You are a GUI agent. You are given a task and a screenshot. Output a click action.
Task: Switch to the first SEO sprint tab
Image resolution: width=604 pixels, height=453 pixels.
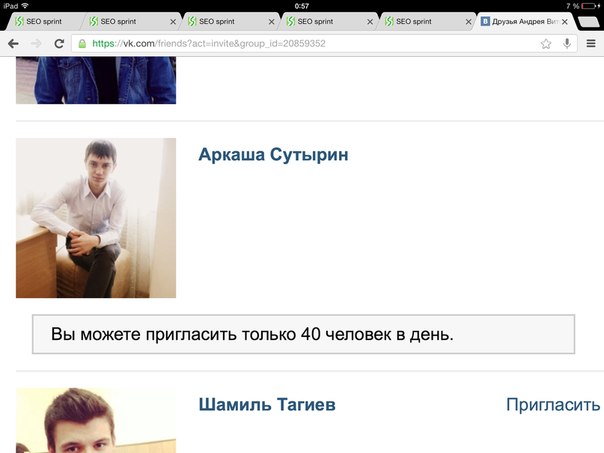click(42, 22)
